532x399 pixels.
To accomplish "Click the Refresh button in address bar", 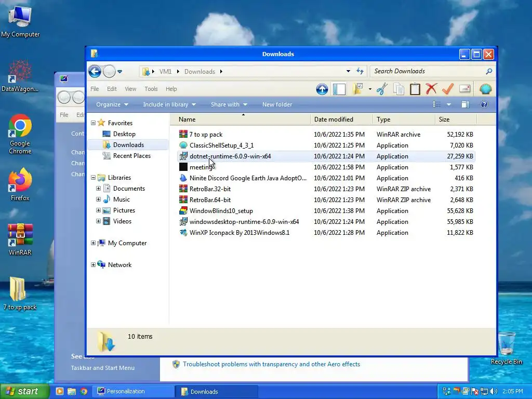I will click(x=360, y=71).
